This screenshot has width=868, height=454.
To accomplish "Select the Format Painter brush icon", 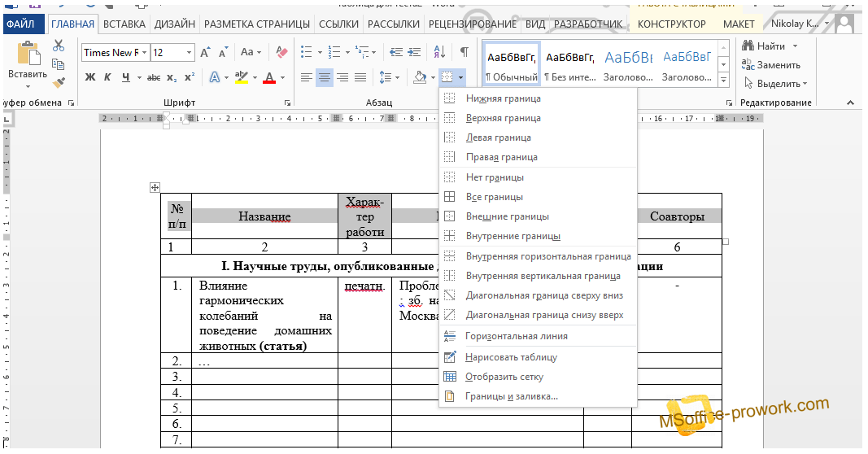I will (58, 82).
